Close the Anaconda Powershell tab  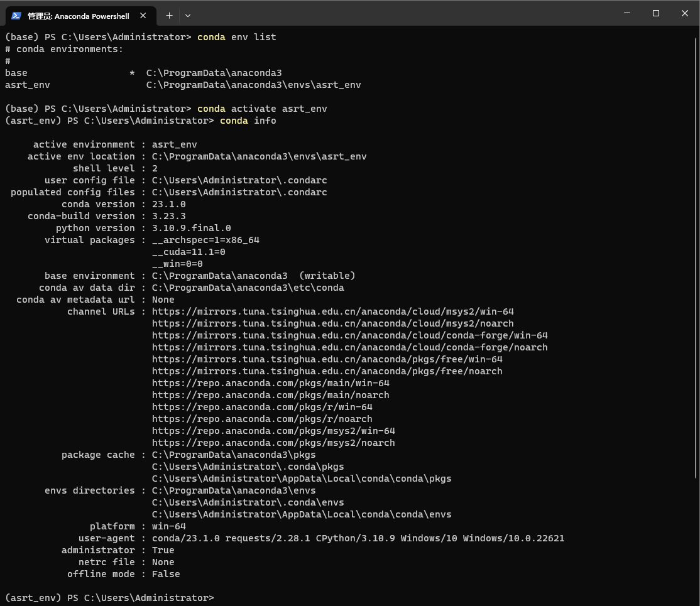click(x=141, y=15)
